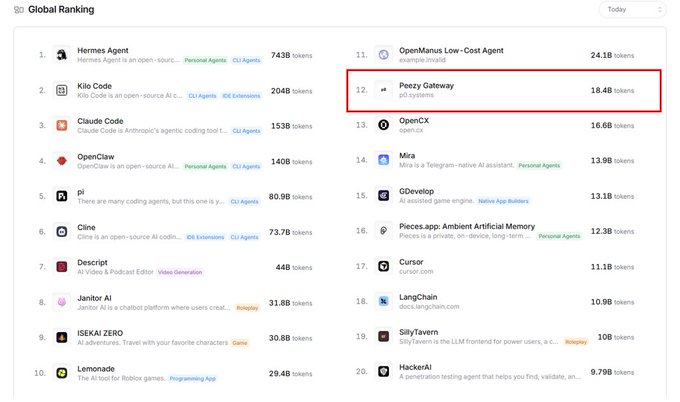Open the OpenClaw title link

click(96, 157)
